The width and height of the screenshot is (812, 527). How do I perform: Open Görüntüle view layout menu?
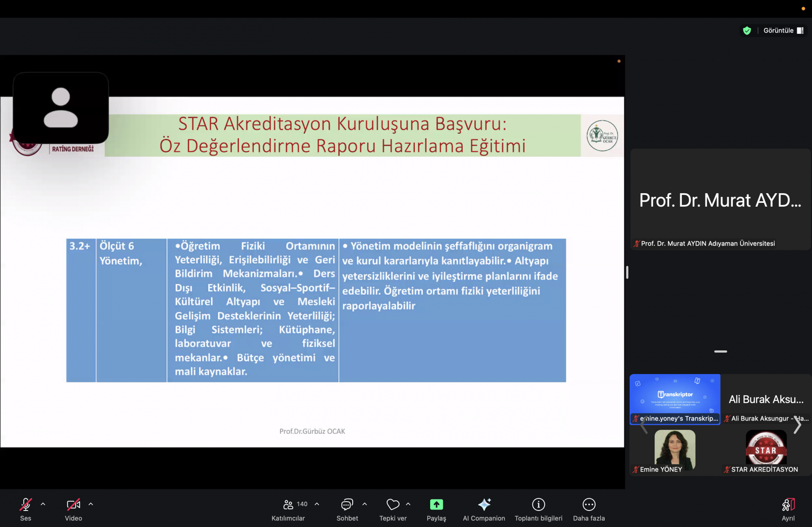click(x=783, y=30)
